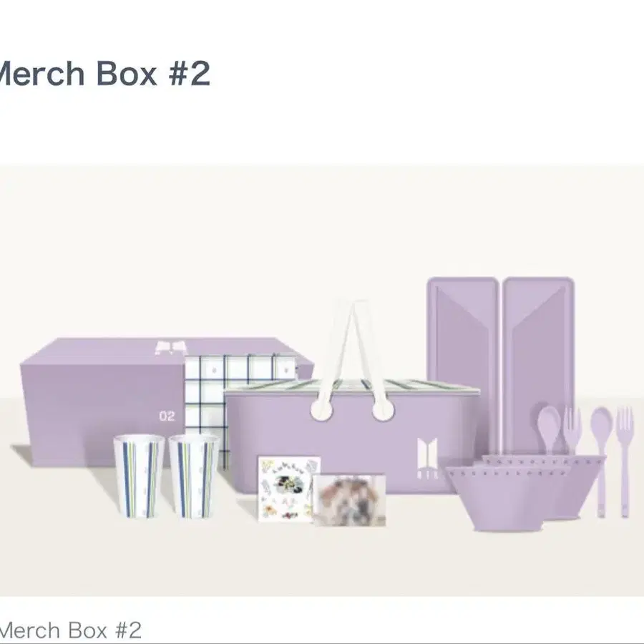This screenshot has width=644, height=644.
Task: Click the right striped paper cup
Action: [194, 477]
